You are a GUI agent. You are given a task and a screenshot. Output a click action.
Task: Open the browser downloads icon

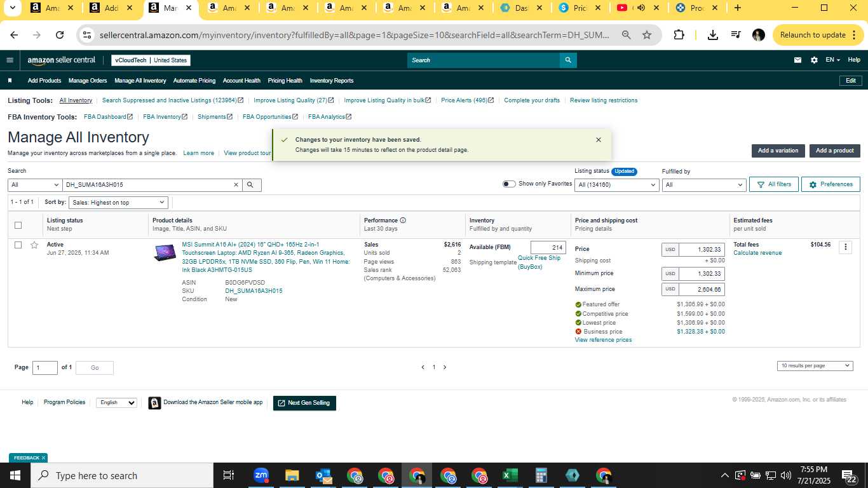point(713,35)
